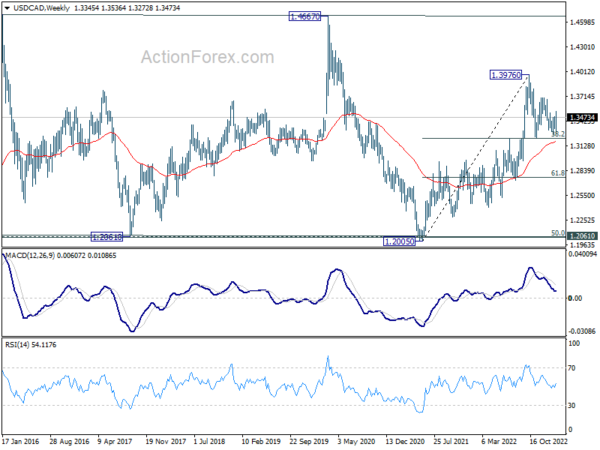Click the 50.0 Fibonacci level label

coord(558,232)
